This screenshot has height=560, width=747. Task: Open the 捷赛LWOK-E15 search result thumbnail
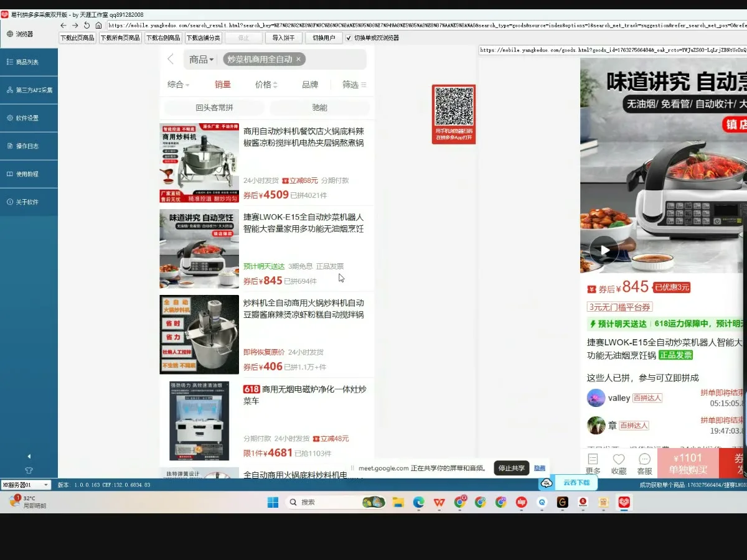199,248
